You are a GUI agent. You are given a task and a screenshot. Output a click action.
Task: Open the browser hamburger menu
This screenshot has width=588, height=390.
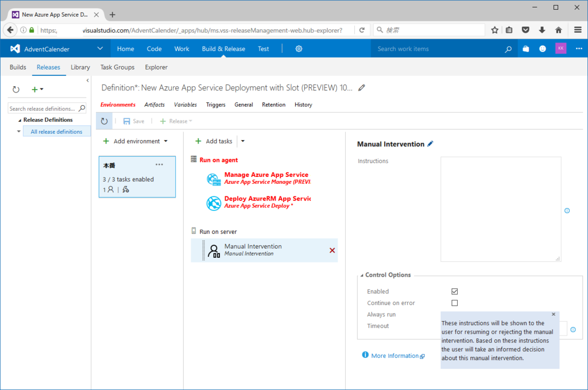578,30
